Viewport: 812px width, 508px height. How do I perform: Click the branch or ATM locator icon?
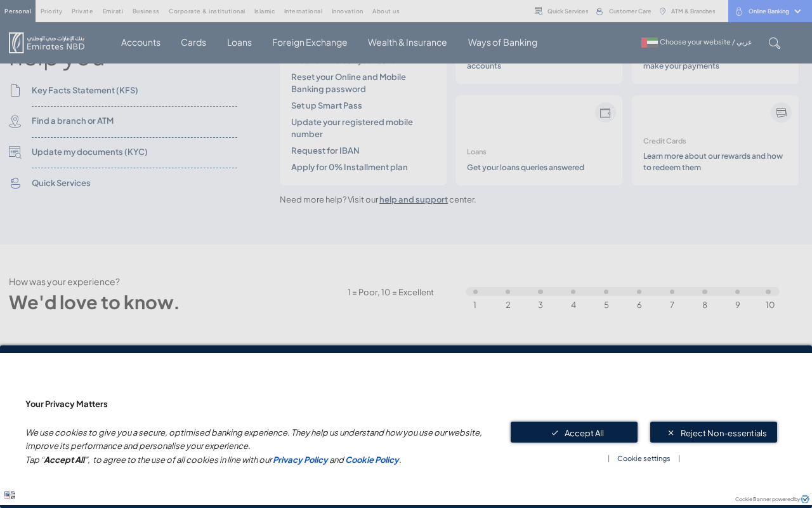point(15,121)
